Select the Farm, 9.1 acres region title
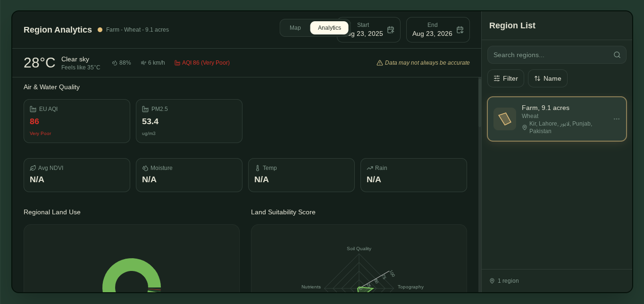 click(545, 108)
